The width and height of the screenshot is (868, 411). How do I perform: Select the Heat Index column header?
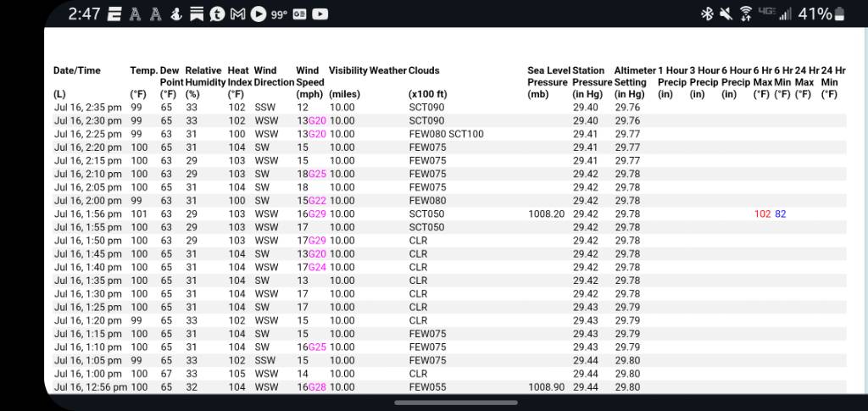(x=238, y=76)
